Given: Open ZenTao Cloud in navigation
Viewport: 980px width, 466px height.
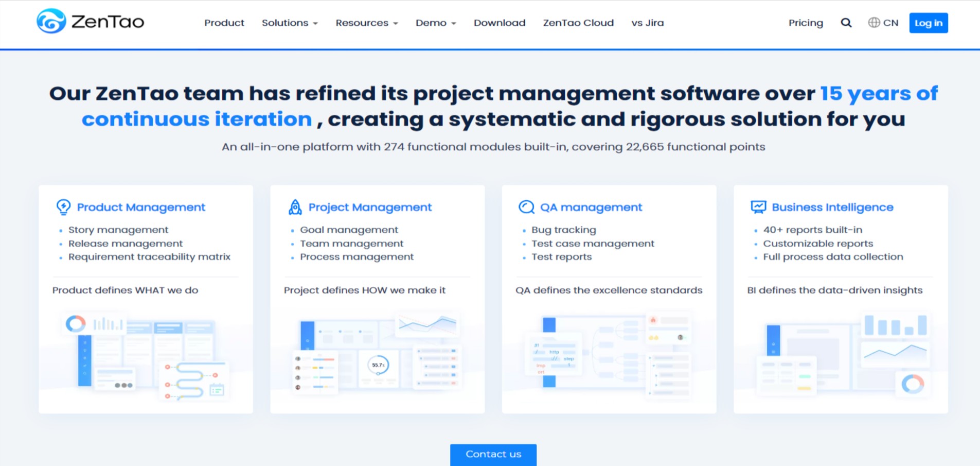Looking at the screenshot, I should tap(578, 23).
